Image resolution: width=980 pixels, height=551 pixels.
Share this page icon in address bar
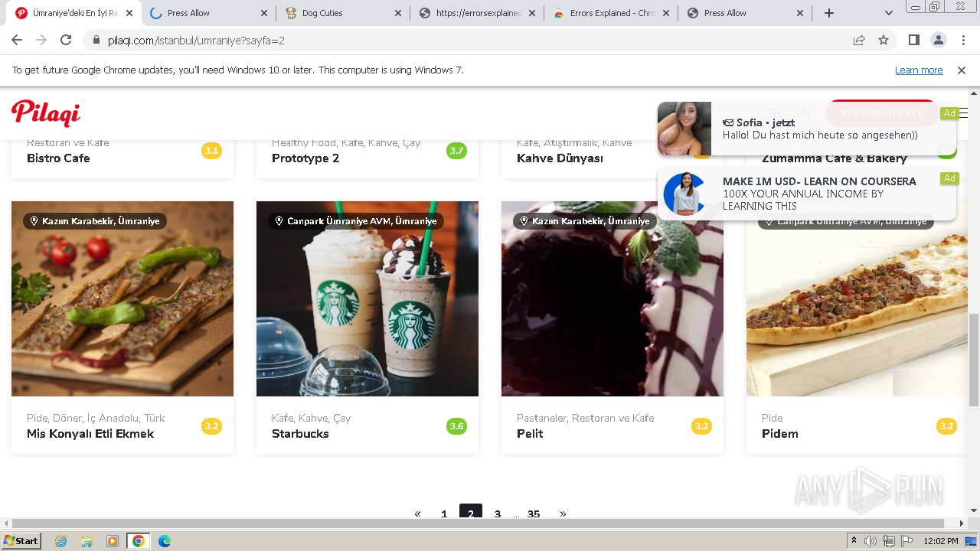tap(859, 41)
